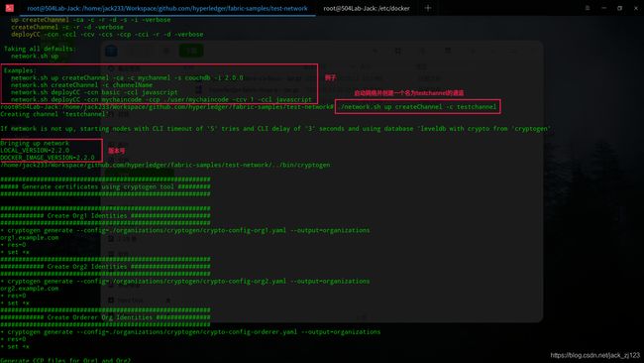Switch to the /etc/docker terminal tab

367,8
